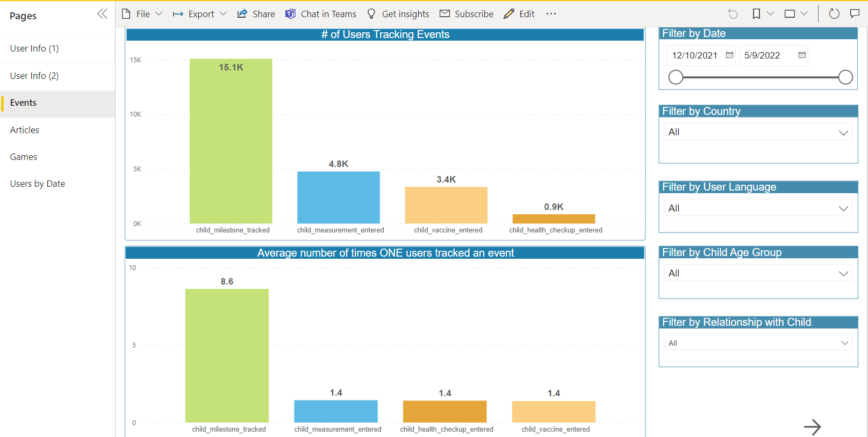
Task: Open the Export menu
Action: (200, 14)
